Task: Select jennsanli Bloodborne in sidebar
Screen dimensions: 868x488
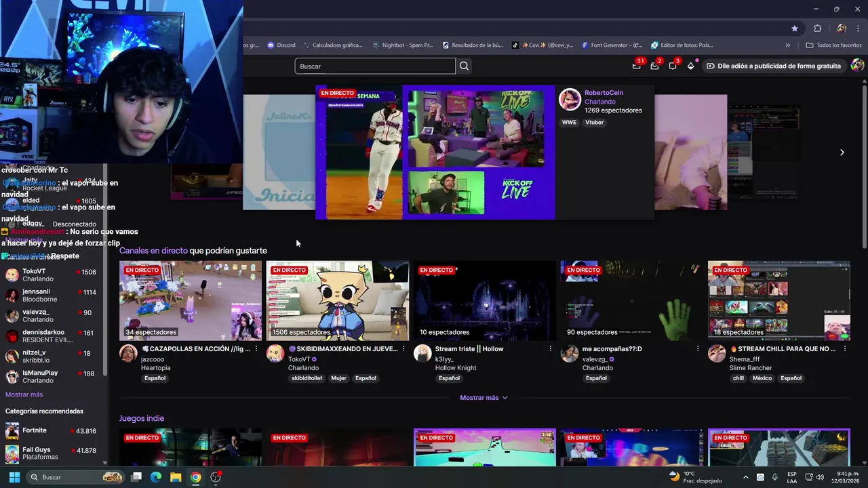Action: (52, 296)
